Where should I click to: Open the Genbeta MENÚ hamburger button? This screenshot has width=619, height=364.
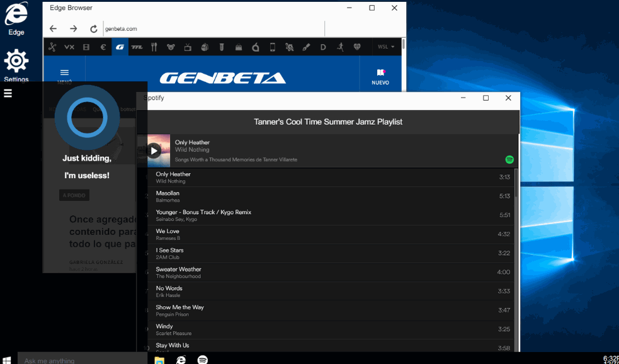coord(64,76)
